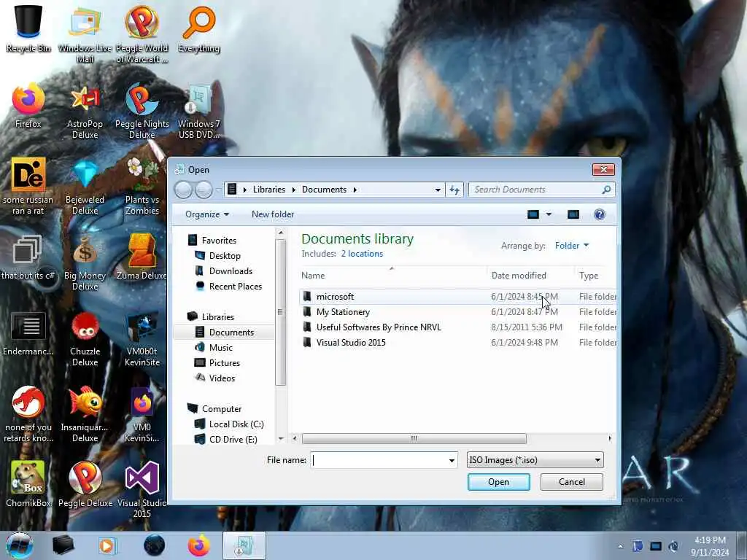Select Bejeweled Deluxe desktop icon
The width and height of the screenshot is (747, 560).
pos(85,186)
